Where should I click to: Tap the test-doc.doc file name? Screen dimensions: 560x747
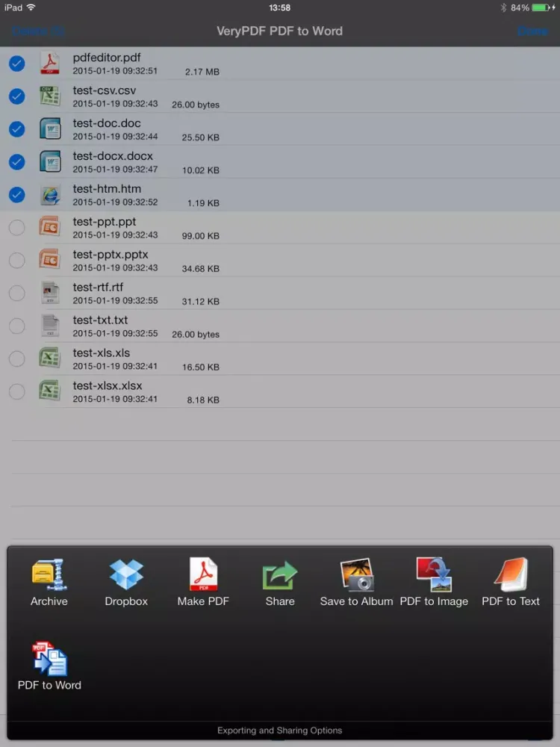[107, 123]
